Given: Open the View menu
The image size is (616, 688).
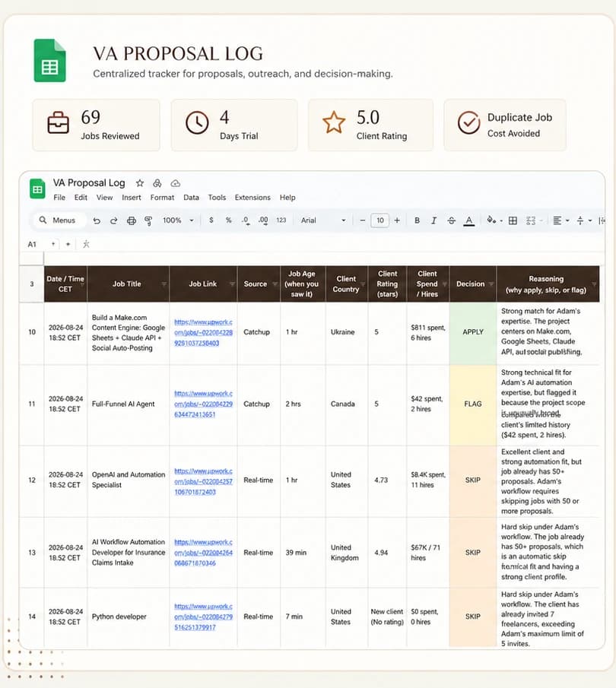Looking at the screenshot, I should 104,198.
